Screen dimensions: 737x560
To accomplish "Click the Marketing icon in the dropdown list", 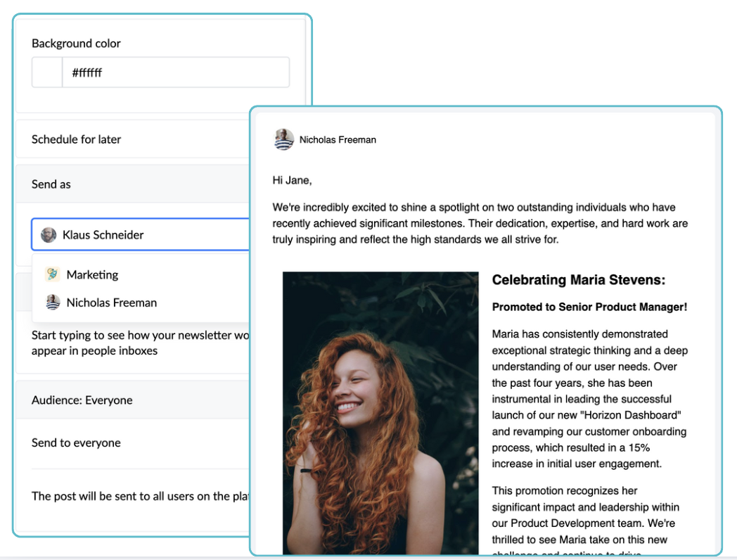I will point(53,274).
